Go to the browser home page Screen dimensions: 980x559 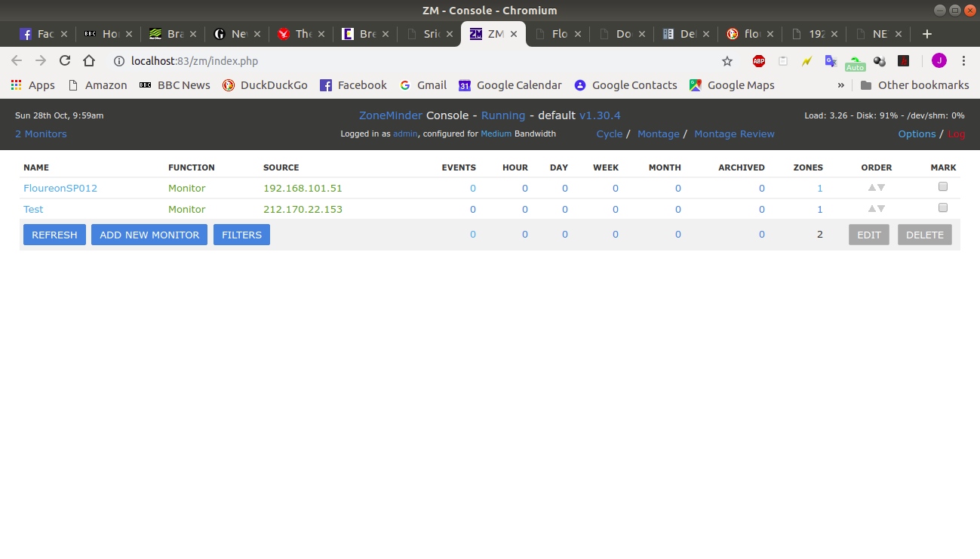point(89,61)
